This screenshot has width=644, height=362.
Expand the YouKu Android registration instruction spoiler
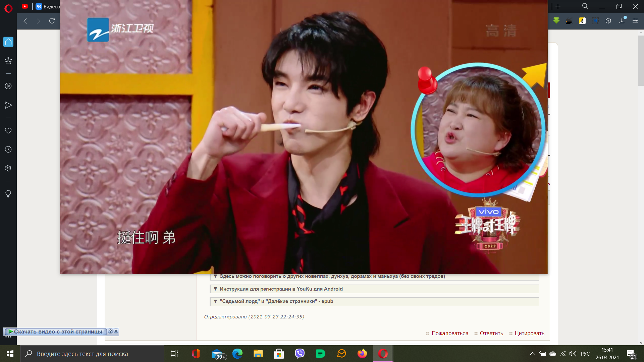click(x=281, y=289)
